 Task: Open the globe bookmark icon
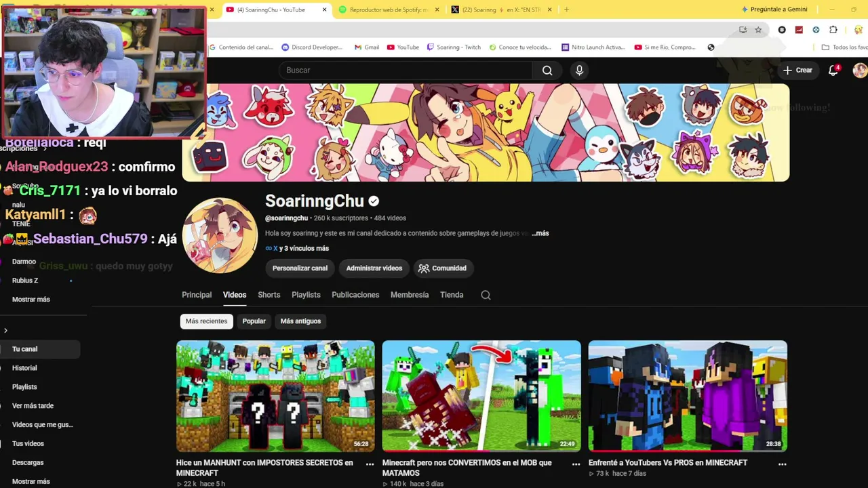[711, 47]
